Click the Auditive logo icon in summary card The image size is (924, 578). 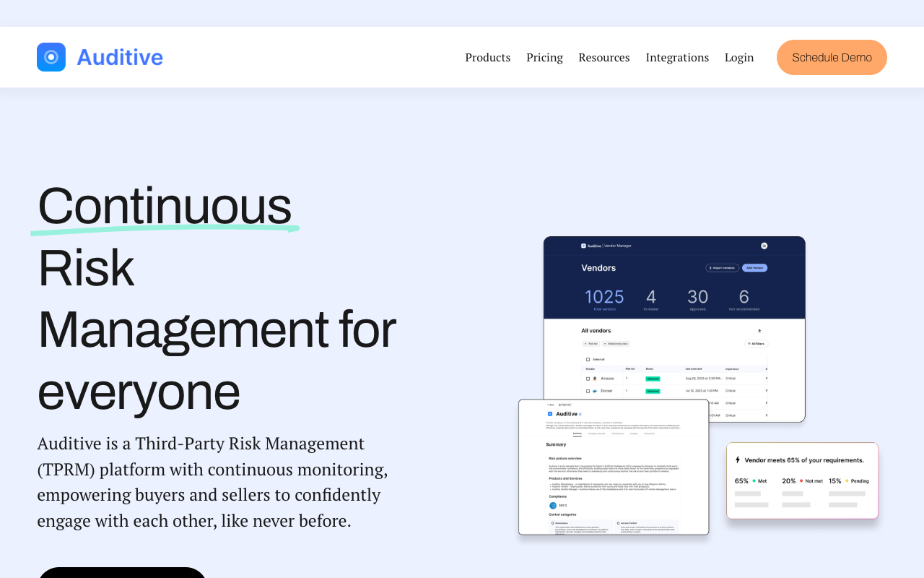(550, 414)
